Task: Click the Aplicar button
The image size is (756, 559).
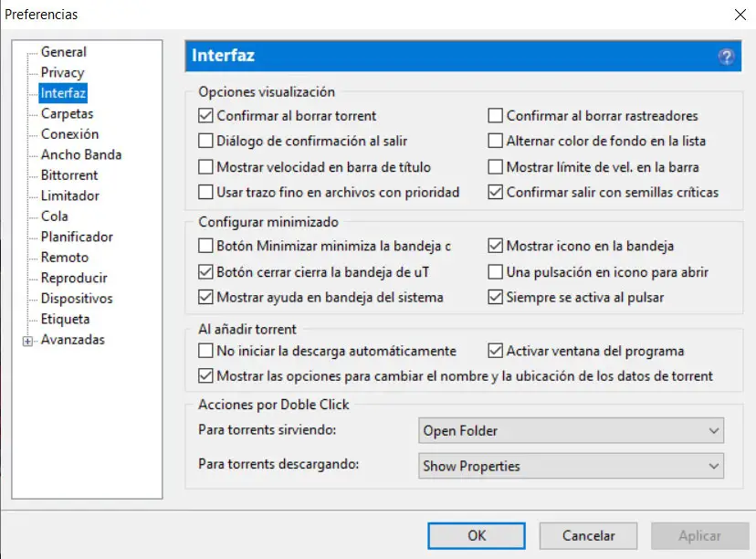Action: coord(700,536)
